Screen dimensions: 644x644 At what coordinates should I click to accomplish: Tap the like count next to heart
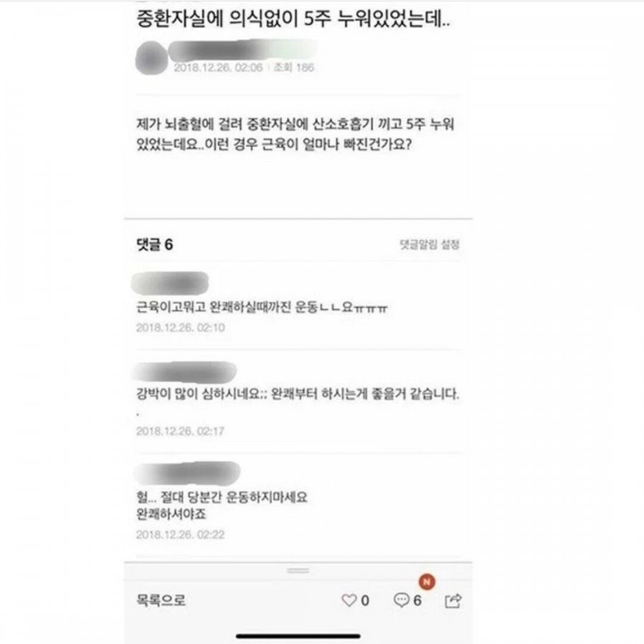pyautogui.click(x=365, y=600)
